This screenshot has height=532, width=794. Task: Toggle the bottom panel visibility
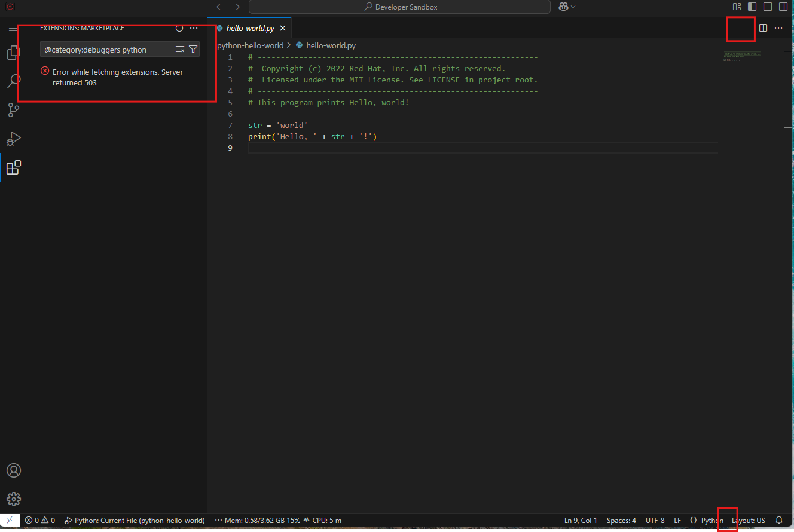coord(768,7)
